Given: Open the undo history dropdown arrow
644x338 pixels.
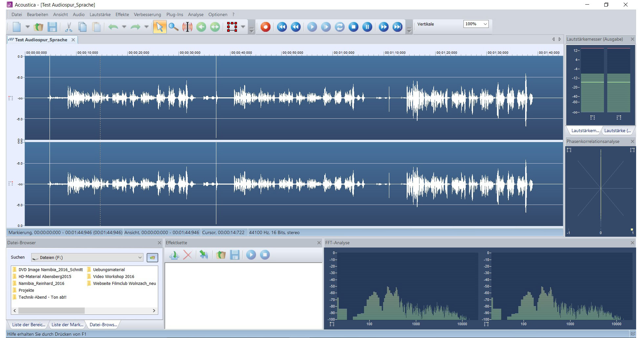Looking at the screenshot, I should click(124, 27).
